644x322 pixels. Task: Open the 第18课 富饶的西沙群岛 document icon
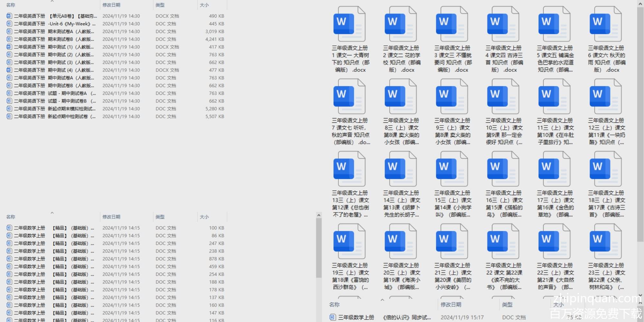(349, 242)
